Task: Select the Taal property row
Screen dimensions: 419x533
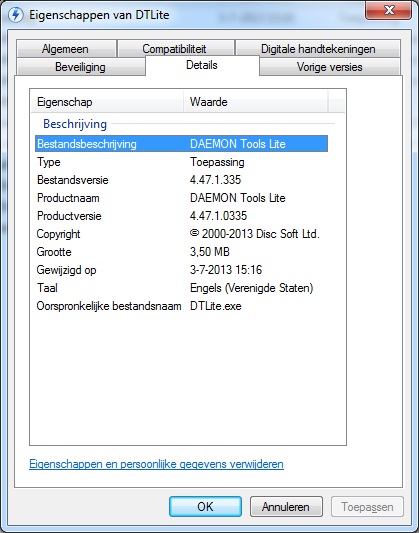Action: pyautogui.click(x=181, y=288)
